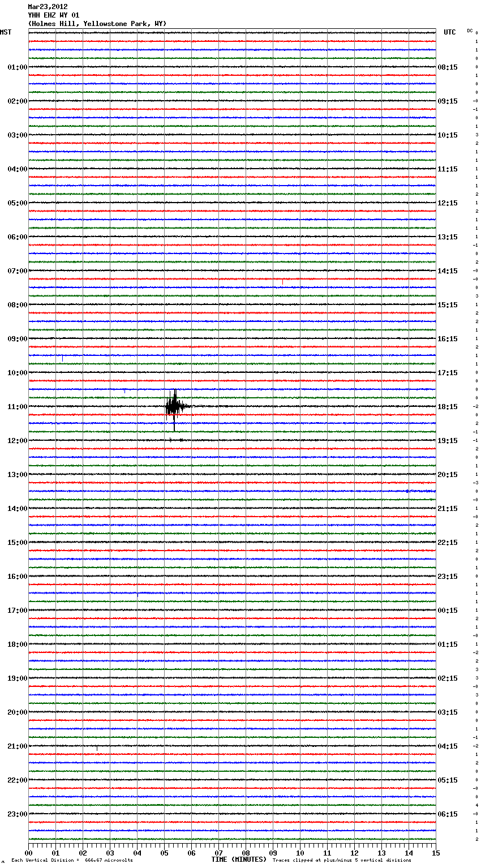
Task: Select the 02:00 MST time label
Action: [x=18, y=101]
